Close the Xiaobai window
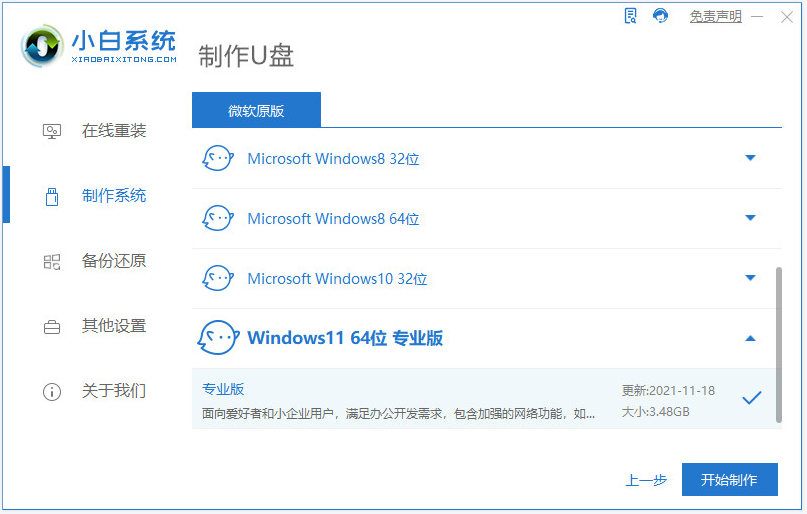 point(786,17)
